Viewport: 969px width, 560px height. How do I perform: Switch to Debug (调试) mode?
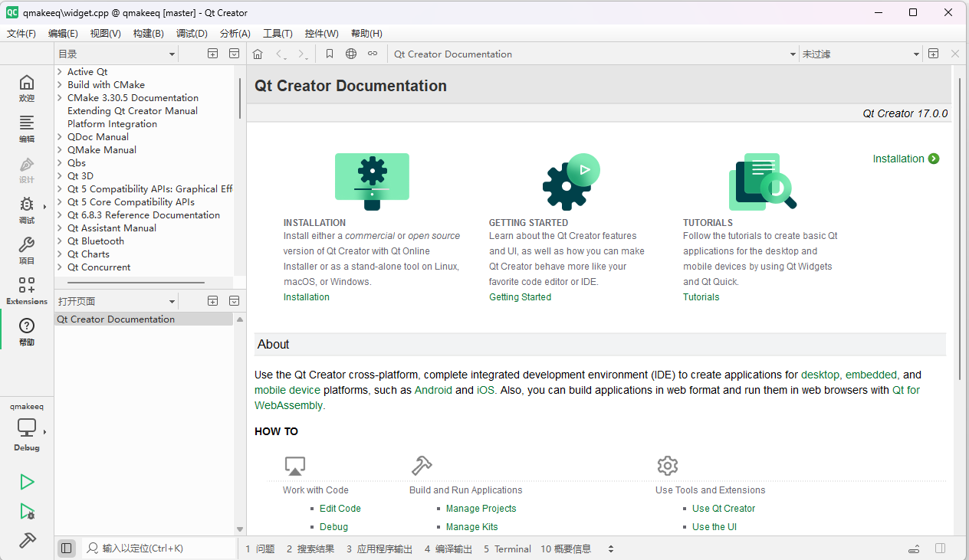27,210
